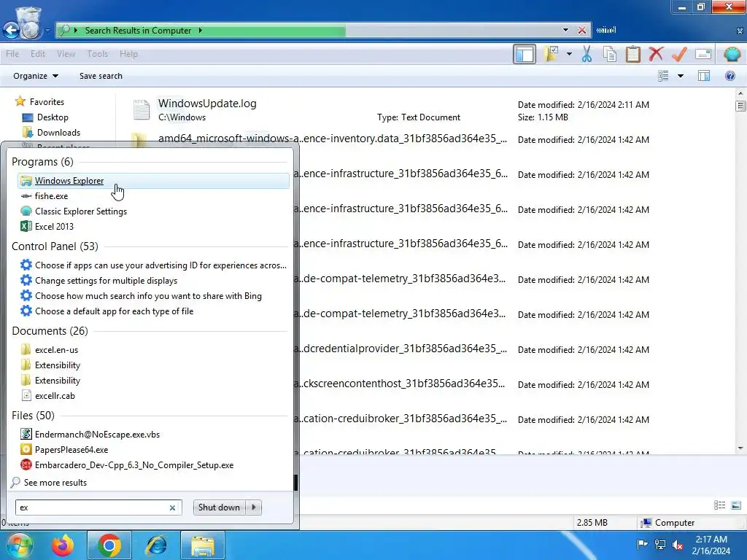
Task: Open Choose a default app for each file type
Action: pos(114,311)
